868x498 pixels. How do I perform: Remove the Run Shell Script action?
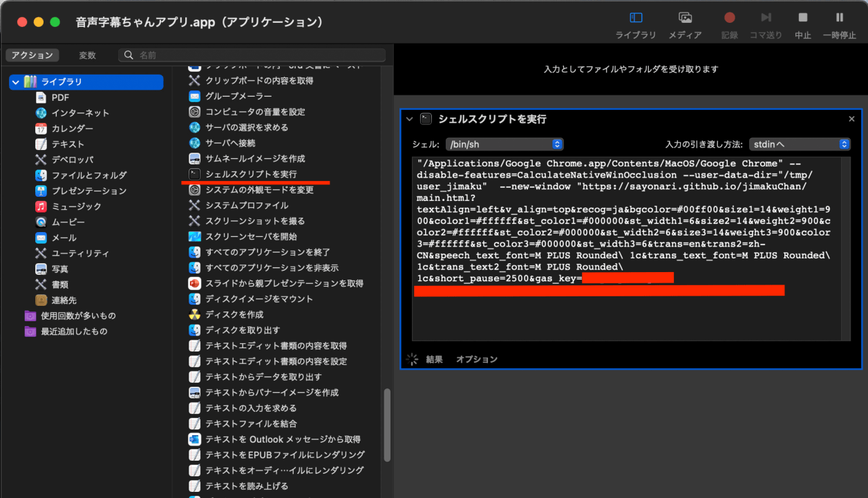pos(851,119)
